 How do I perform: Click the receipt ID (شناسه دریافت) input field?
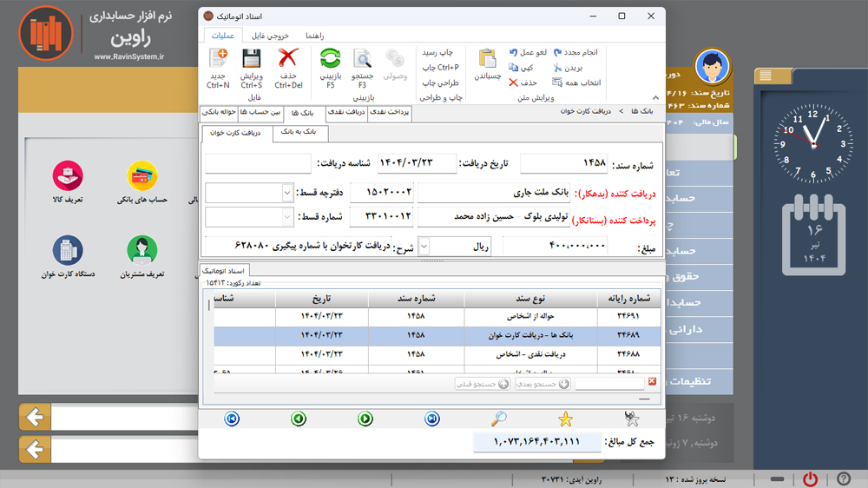click(x=258, y=164)
